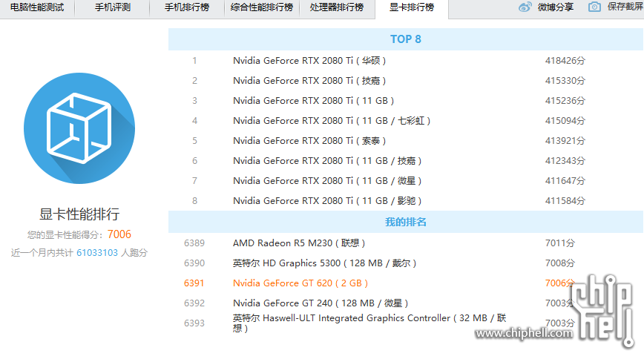The image size is (644, 359).
Task: Select the 手机排行榜 tab
Action: click(187, 7)
